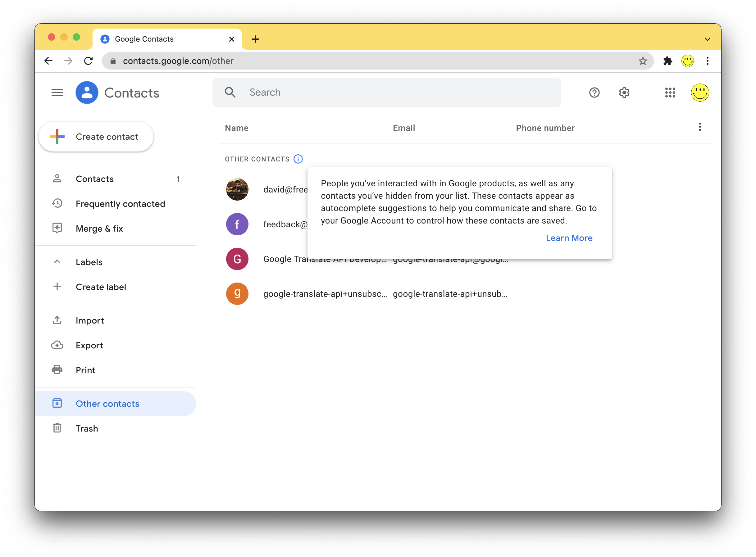Viewport: 756px width, 557px height.
Task: Open the main hamburger menu
Action: (57, 93)
